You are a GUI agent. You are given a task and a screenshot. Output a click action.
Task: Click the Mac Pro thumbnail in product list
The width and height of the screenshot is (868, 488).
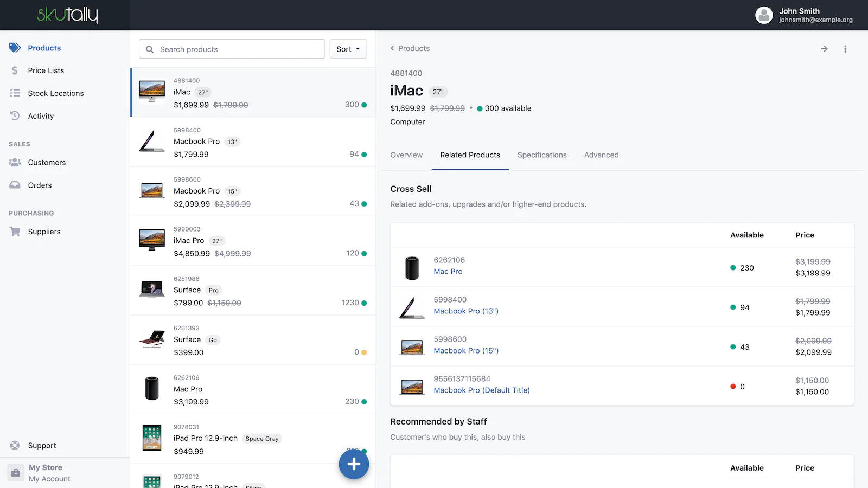tap(152, 389)
